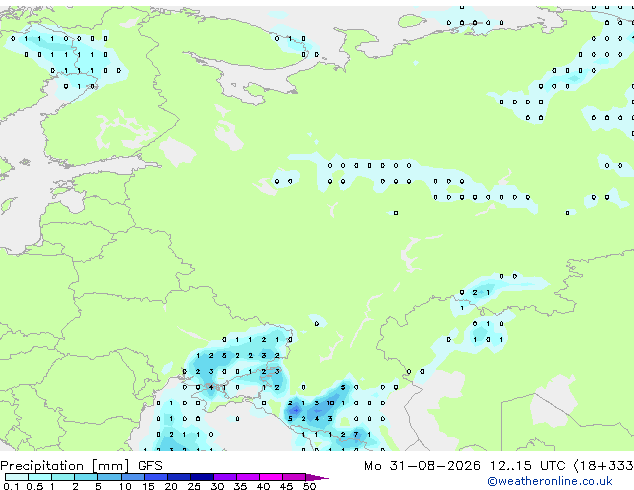Click the 'Precipitation [mm]' title text
This screenshot has height=490, width=634.
click(x=65, y=466)
